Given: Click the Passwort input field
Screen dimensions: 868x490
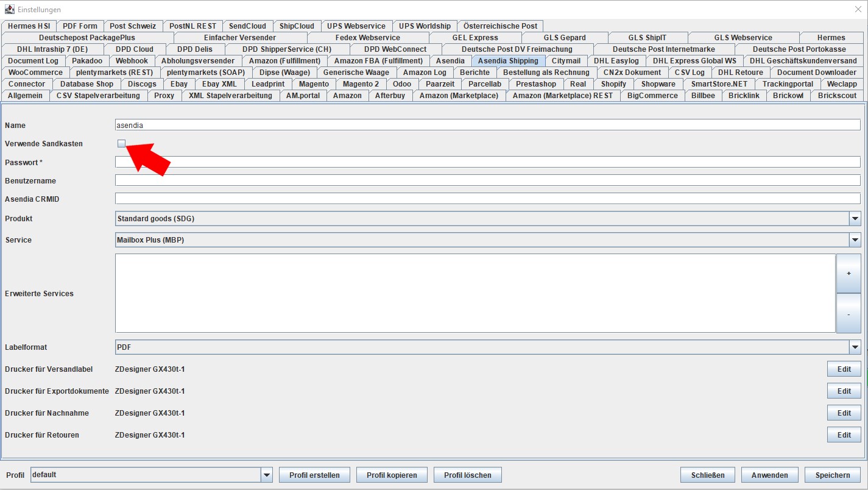Looking at the screenshot, I should click(487, 162).
